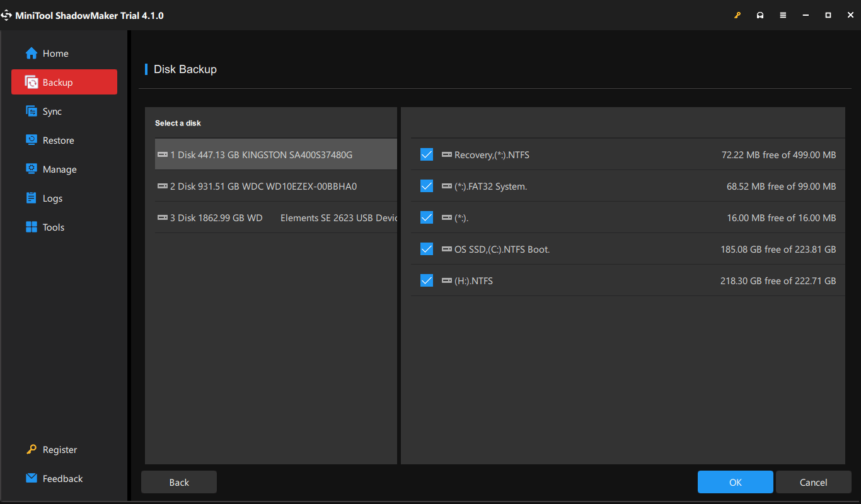
Task: Click the Home icon in sidebar
Action: pyautogui.click(x=32, y=54)
